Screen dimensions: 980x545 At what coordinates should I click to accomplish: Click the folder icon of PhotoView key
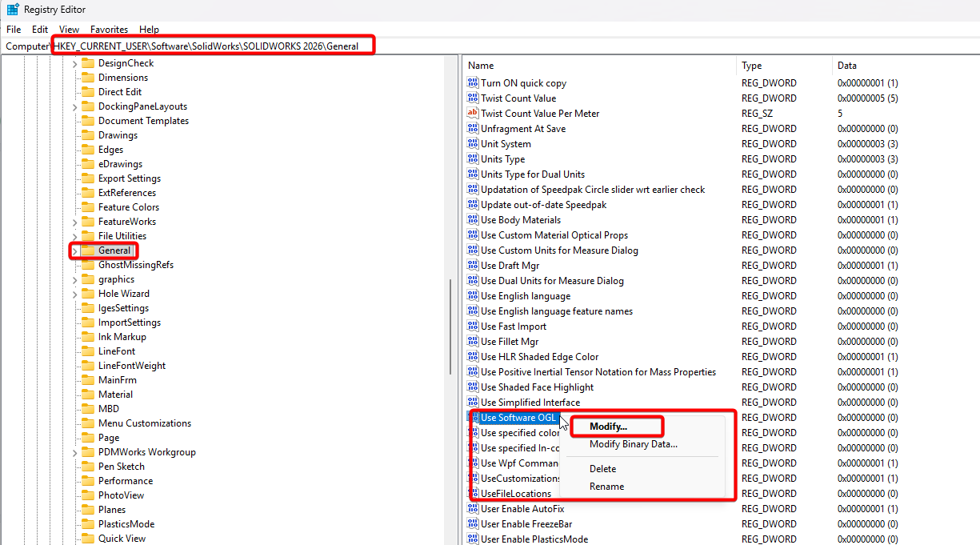[88, 495]
